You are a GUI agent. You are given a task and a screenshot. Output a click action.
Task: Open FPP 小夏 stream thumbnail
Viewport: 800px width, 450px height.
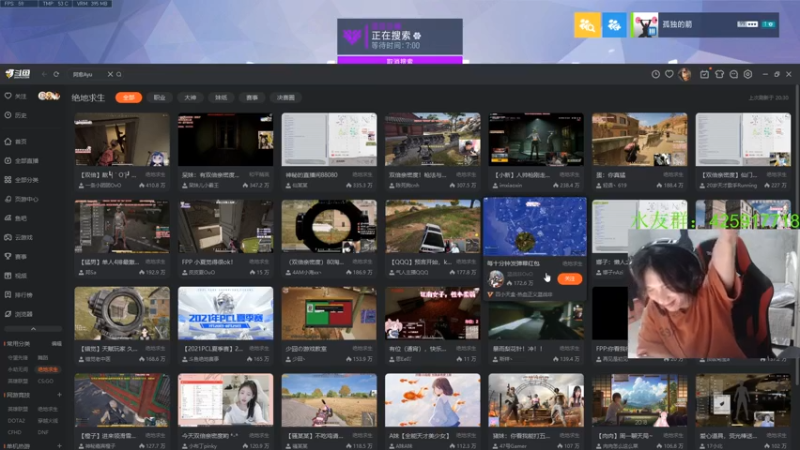tap(226, 226)
